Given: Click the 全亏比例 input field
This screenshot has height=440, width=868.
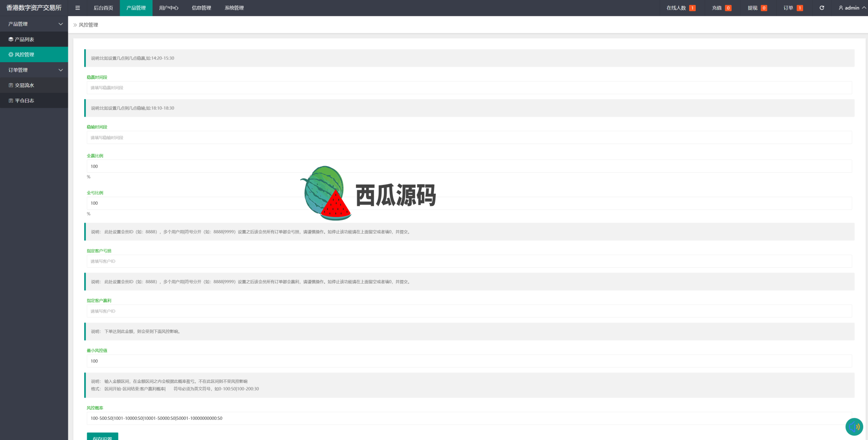Looking at the screenshot, I should coord(469,203).
